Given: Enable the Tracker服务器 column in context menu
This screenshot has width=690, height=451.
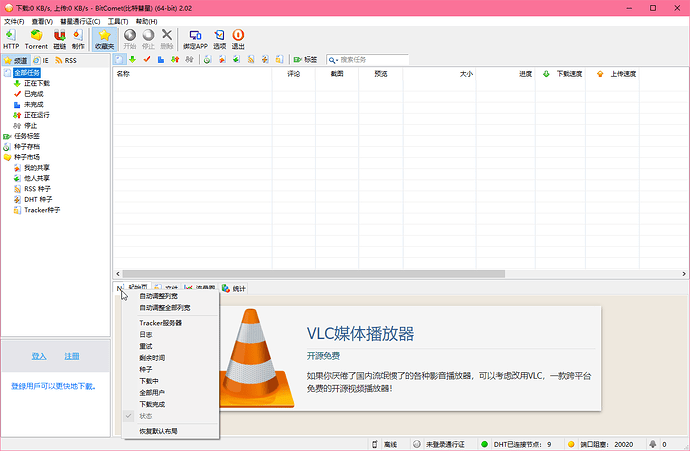Looking at the screenshot, I should (170, 323).
